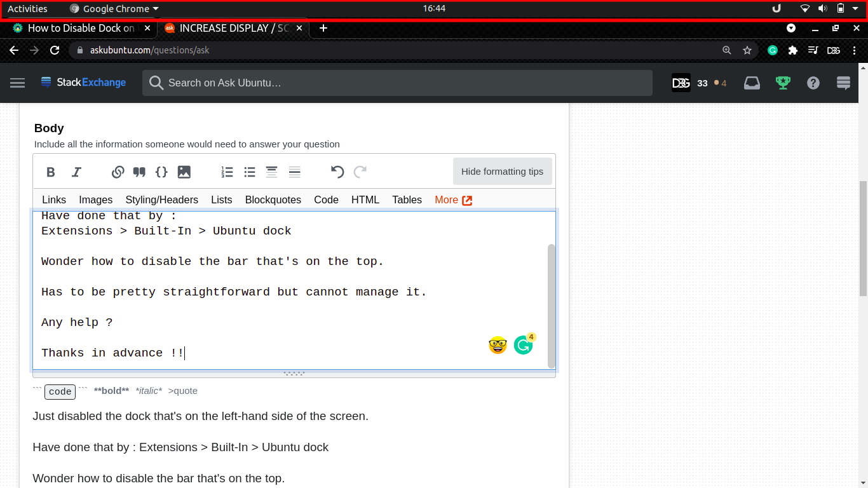Go back to the previous page
The image size is (868, 488).
coord(14,50)
